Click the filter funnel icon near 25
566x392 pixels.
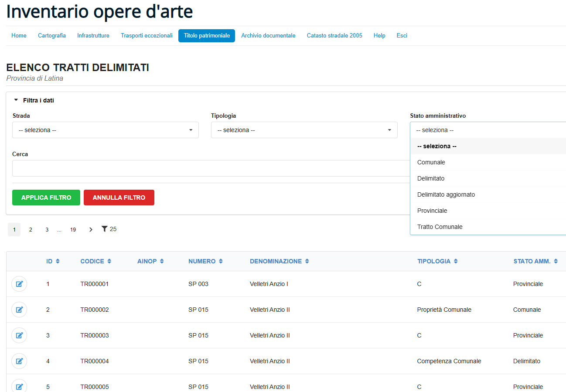104,229
